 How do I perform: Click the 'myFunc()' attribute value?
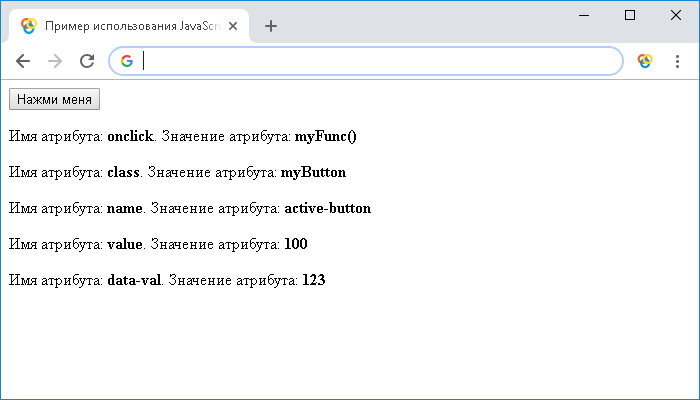click(325, 136)
